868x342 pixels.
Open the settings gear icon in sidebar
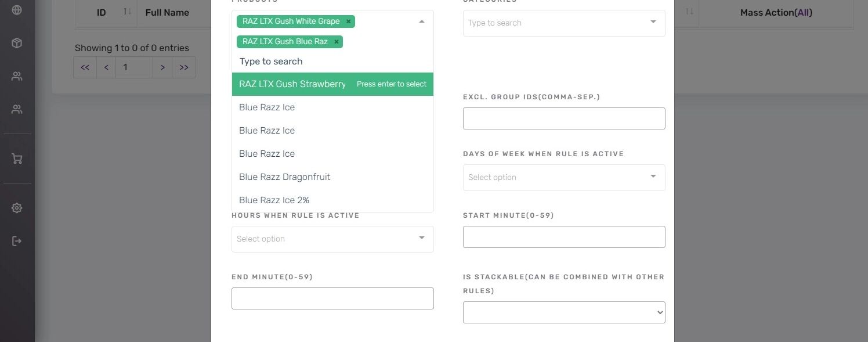(x=17, y=208)
